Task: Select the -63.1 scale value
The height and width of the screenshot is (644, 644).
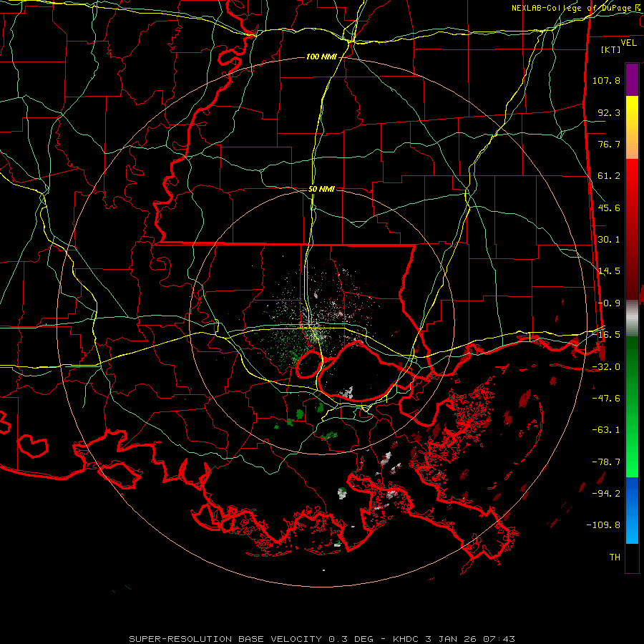Action: point(606,430)
